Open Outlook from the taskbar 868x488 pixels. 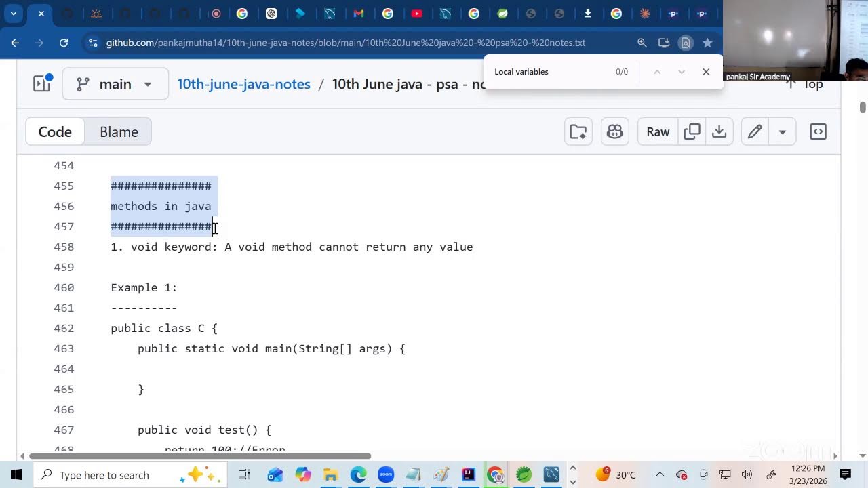[275, 474]
